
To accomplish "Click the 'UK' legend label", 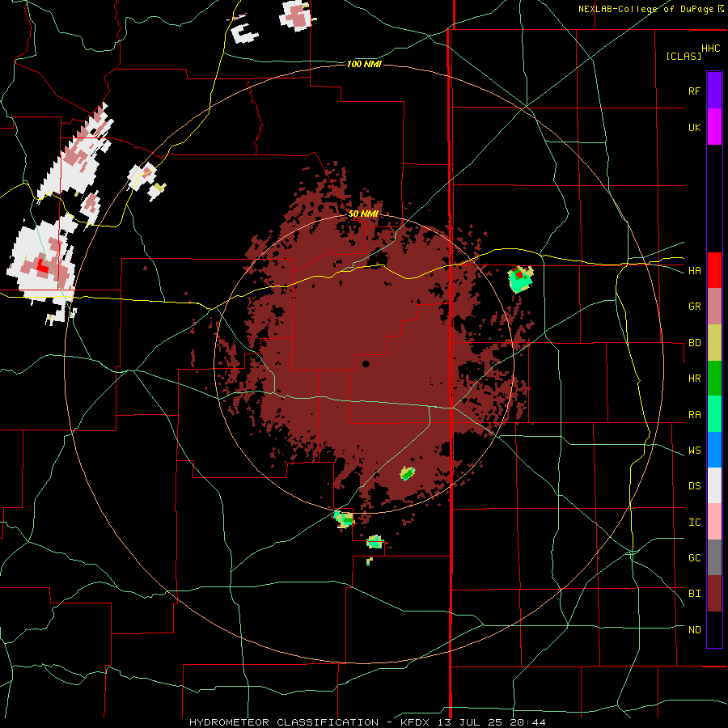I will 694,127.
